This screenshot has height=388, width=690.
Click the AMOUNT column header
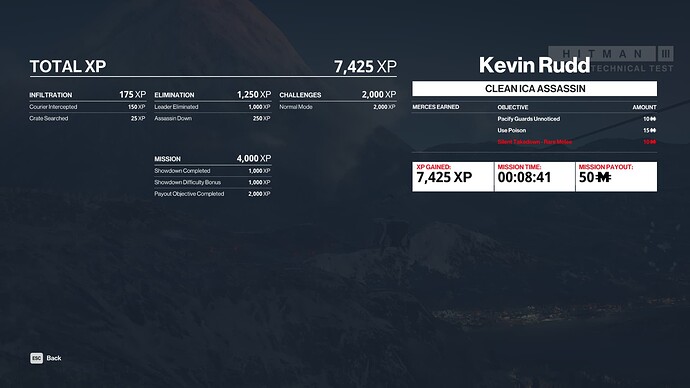point(644,107)
